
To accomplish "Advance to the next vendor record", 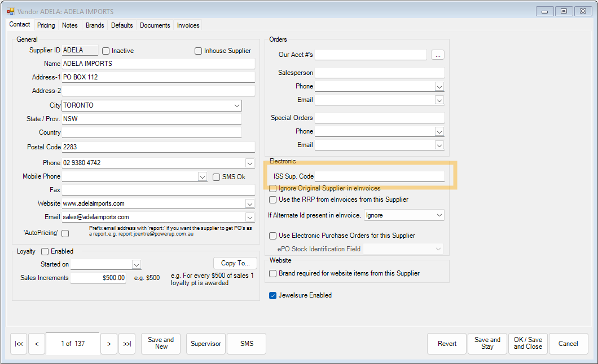I will [109, 344].
